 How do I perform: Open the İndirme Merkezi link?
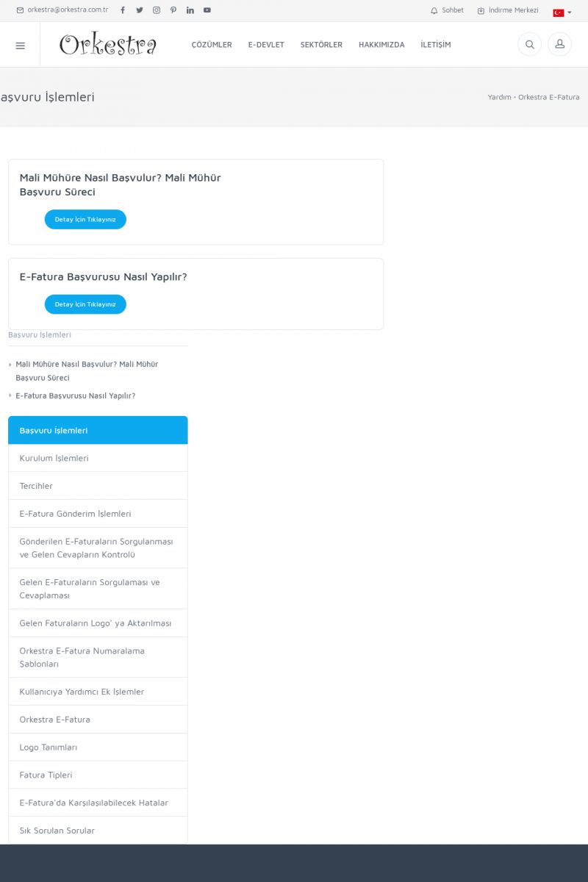(x=508, y=10)
